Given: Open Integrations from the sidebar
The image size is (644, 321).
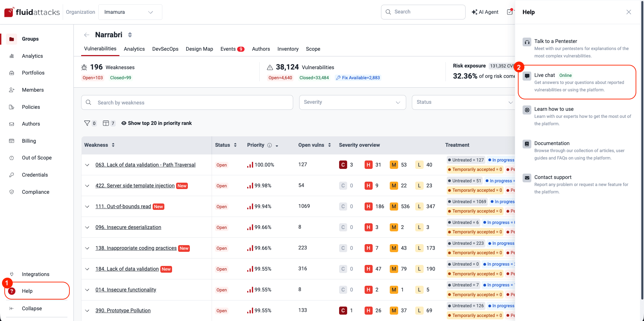Looking at the screenshot, I should click(x=35, y=274).
